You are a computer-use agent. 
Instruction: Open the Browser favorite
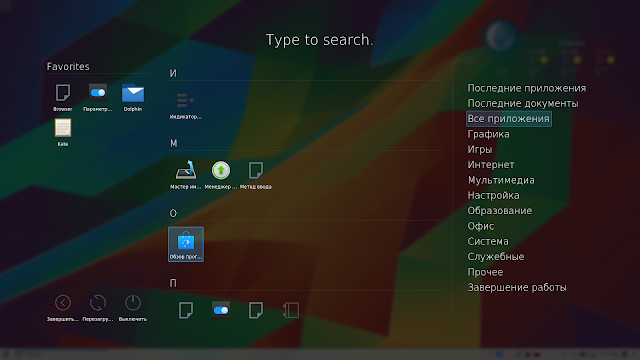click(x=63, y=97)
